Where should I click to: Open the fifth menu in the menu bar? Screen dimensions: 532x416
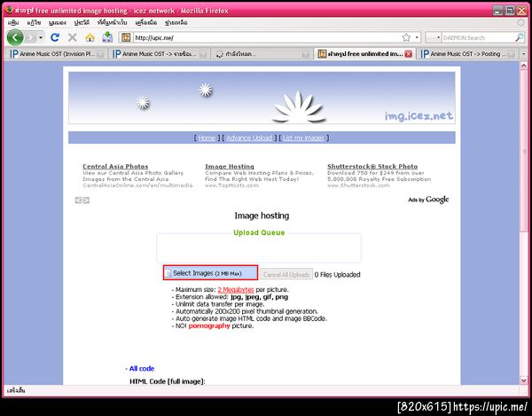pos(112,23)
